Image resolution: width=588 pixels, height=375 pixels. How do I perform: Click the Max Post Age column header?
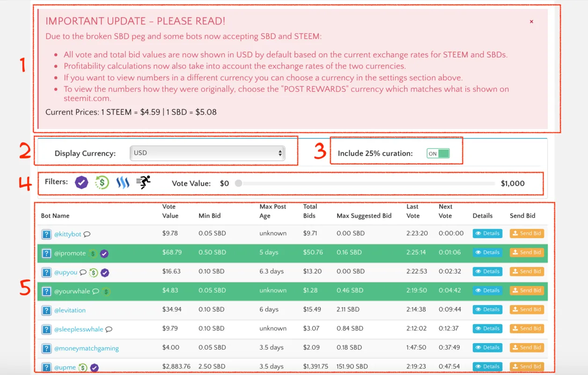pos(273,211)
